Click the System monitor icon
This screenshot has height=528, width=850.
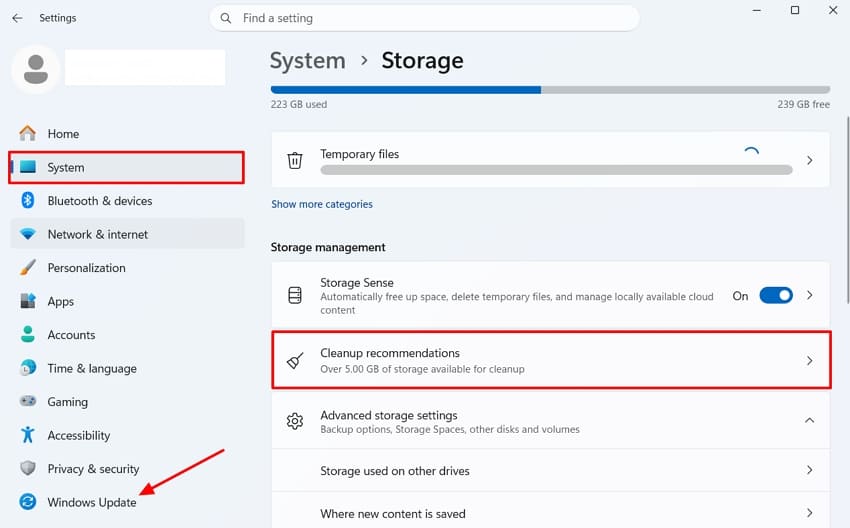[x=28, y=167]
